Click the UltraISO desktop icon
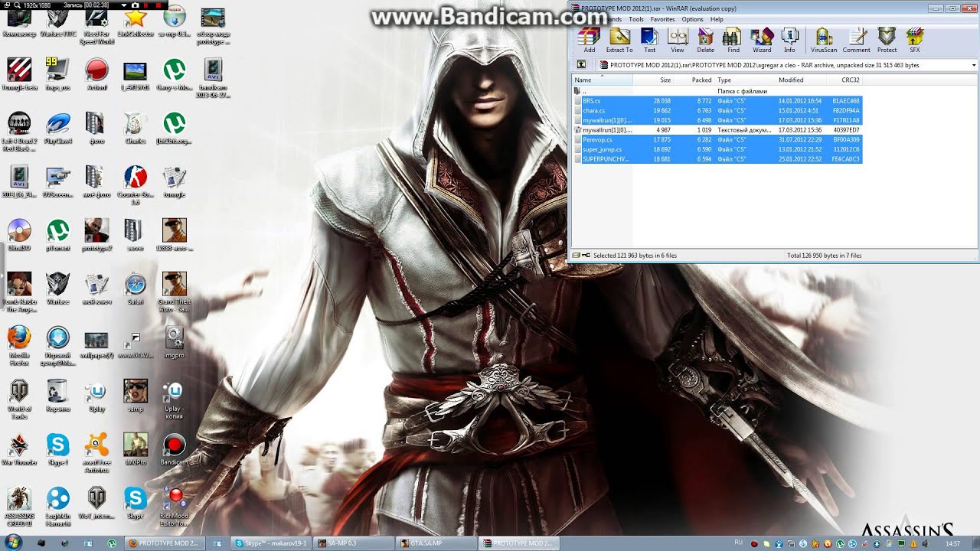The image size is (980, 551). point(19,235)
